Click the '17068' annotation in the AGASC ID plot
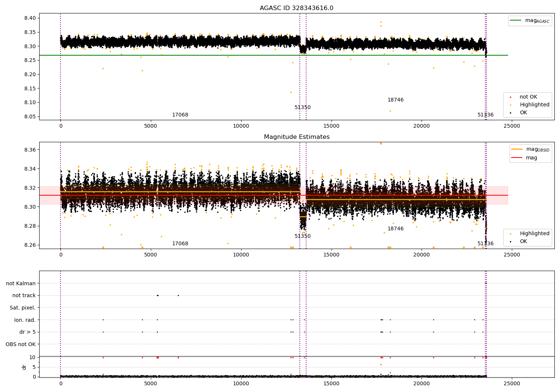Screen dimensions: 560x392 click(180, 115)
